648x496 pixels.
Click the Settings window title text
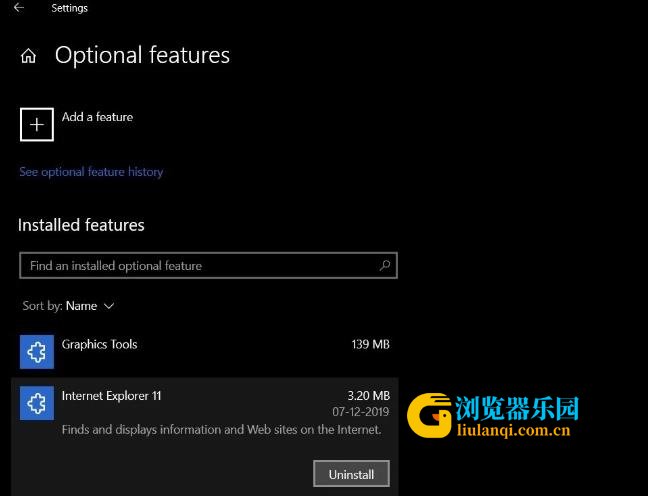pyautogui.click(x=69, y=8)
